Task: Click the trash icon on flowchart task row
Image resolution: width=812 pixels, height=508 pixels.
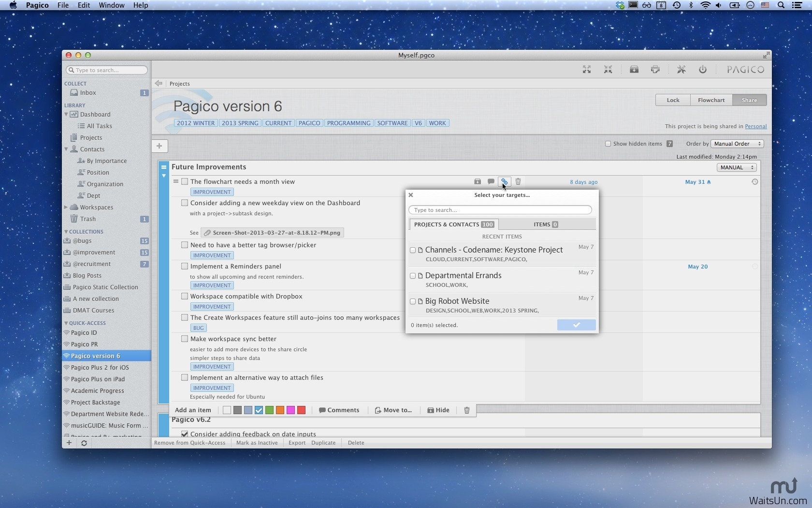Action: [518, 181]
